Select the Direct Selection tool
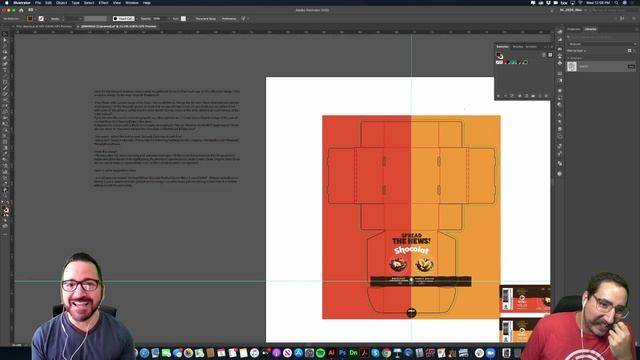 coord(5,40)
